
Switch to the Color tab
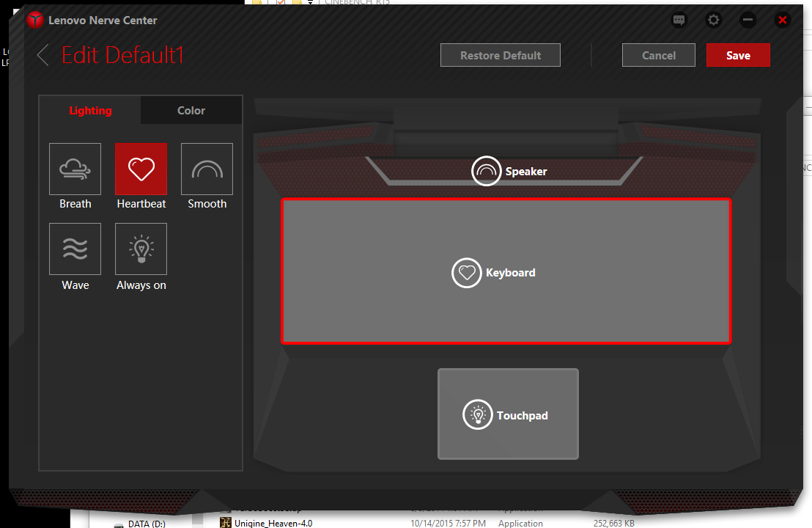(x=191, y=111)
